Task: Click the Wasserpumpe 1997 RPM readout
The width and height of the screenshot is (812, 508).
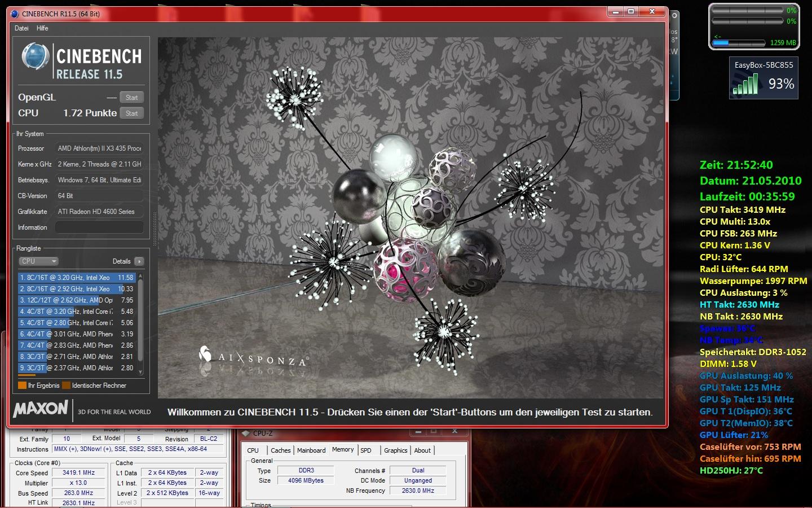Action: pos(753,281)
